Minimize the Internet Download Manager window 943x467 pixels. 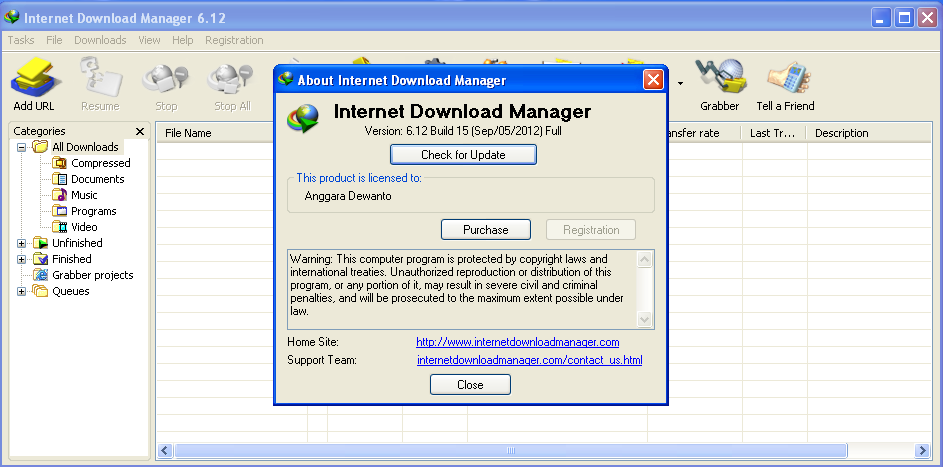click(882, 18)
